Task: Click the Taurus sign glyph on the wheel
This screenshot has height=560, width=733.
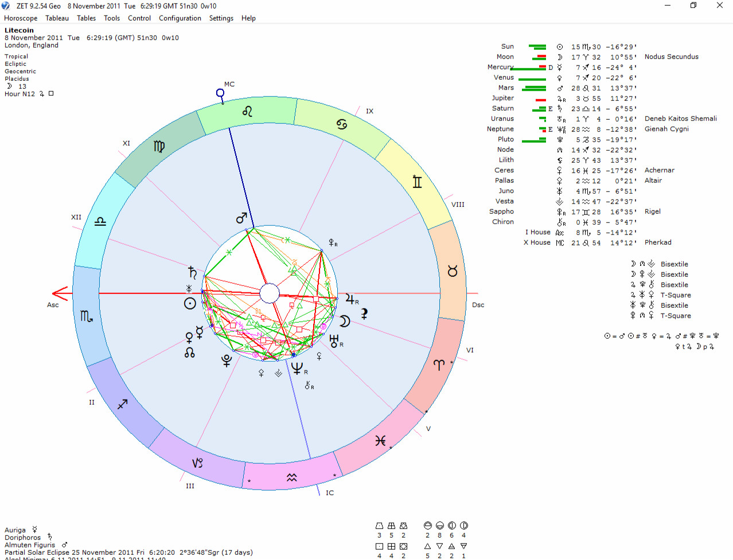Action: point(453,271)
